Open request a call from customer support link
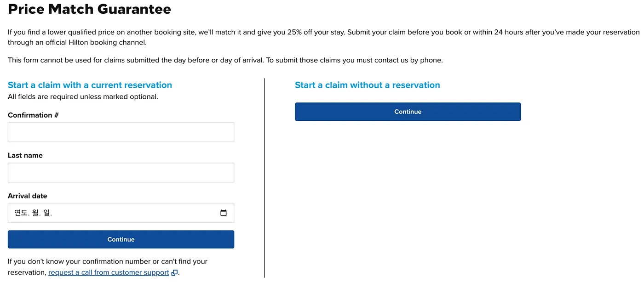This screenshot has height=282, width=644. coord(109,272)
